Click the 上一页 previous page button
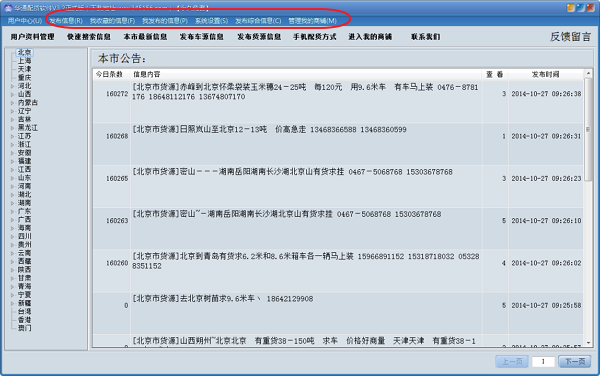The width and height of the screenshot is (600, 376). (x=512, y=361)
